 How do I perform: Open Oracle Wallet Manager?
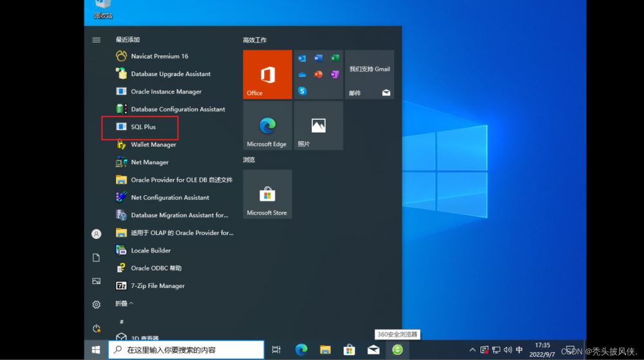[153, 145]
